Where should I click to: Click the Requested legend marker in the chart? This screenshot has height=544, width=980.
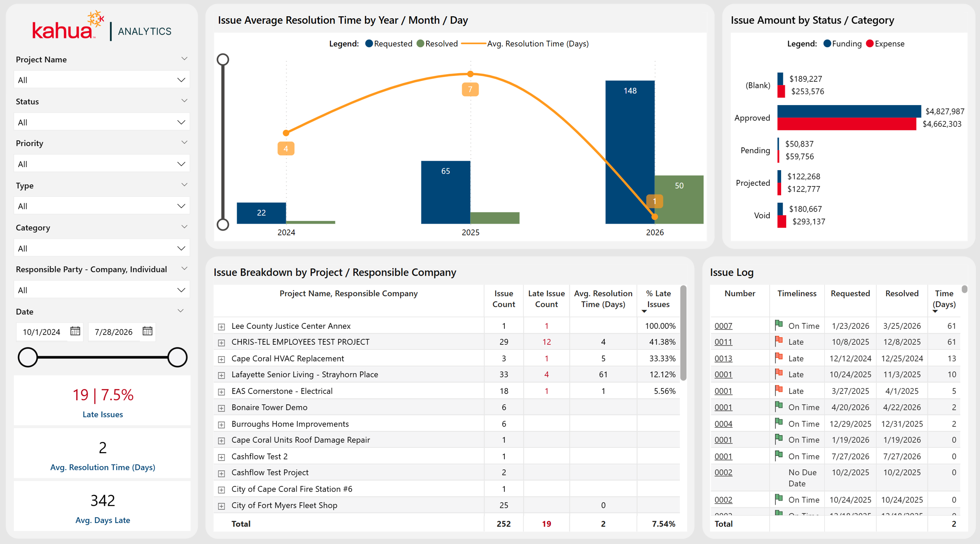coord(369,44)
